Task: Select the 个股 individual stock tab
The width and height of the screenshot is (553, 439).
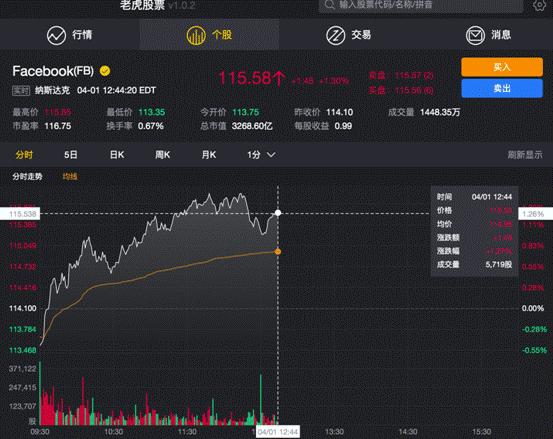Action: point(209,35)
